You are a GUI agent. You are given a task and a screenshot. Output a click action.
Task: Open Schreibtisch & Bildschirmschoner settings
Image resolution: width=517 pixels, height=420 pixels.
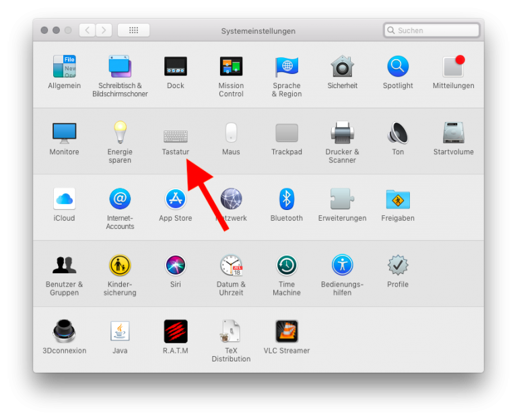pos(120,66)
